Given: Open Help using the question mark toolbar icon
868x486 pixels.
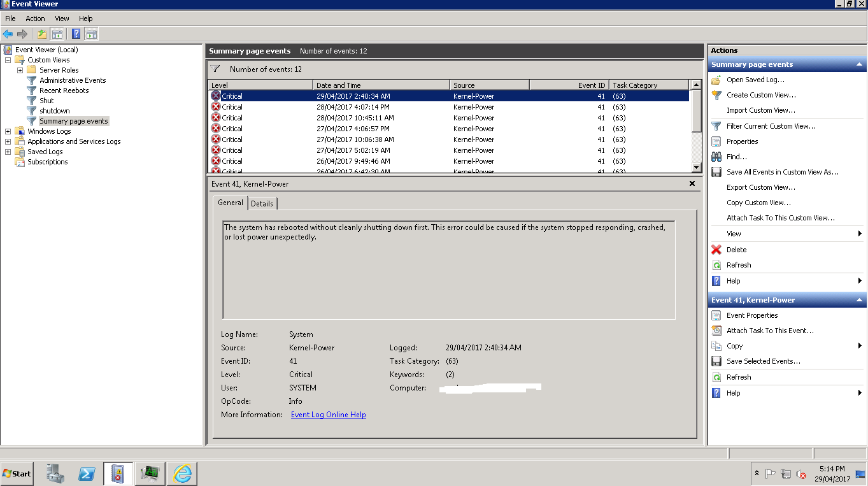Looking at the screenshot, I should [76, 33].
